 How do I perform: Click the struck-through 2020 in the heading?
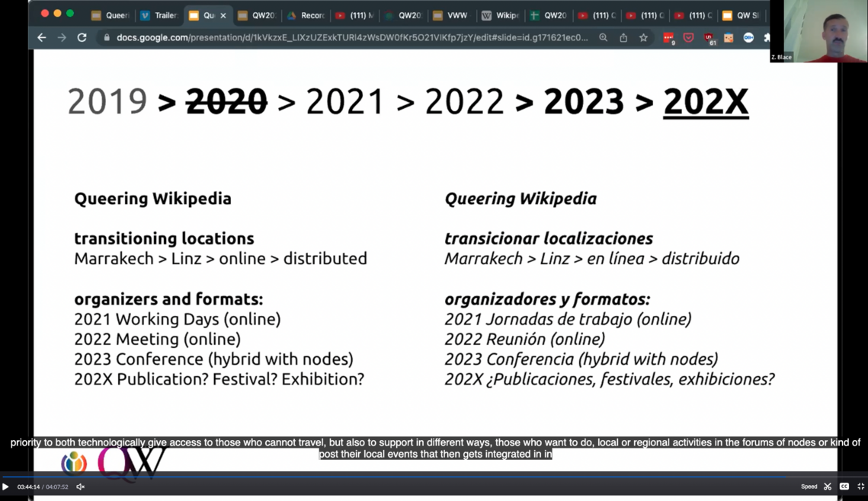[226, 102]
